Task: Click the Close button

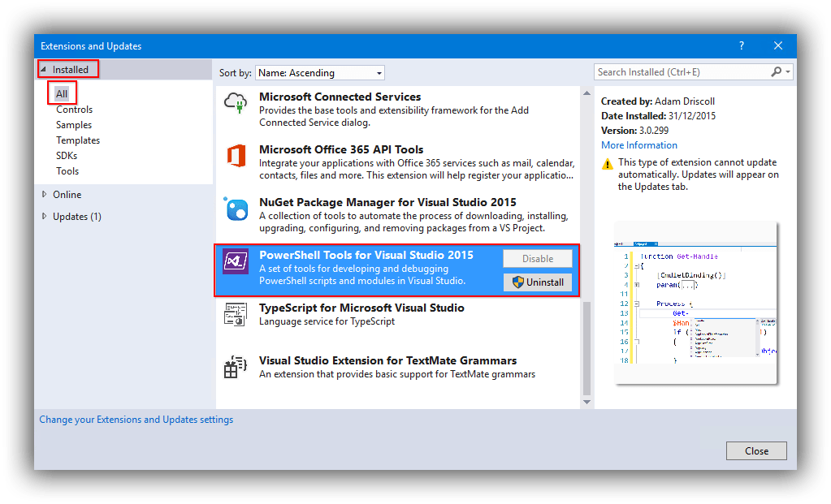Action: click(756, 451)
